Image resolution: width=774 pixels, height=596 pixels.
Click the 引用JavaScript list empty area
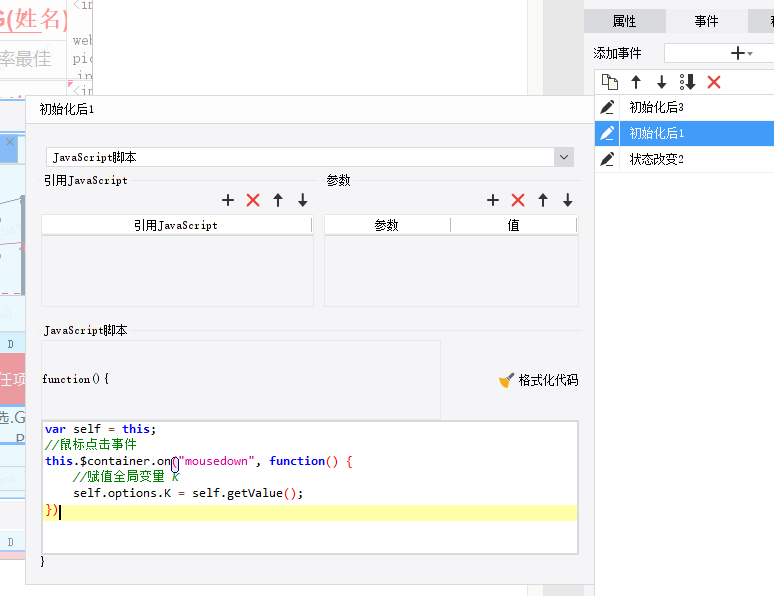point(177,271)
